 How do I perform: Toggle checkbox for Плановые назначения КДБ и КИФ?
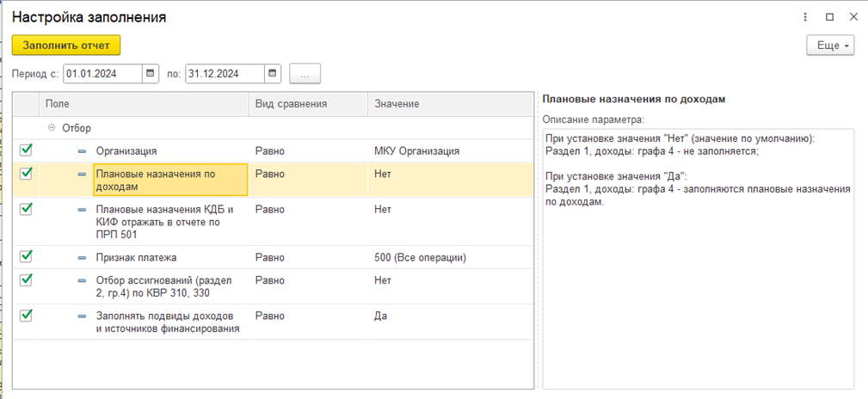26,209
